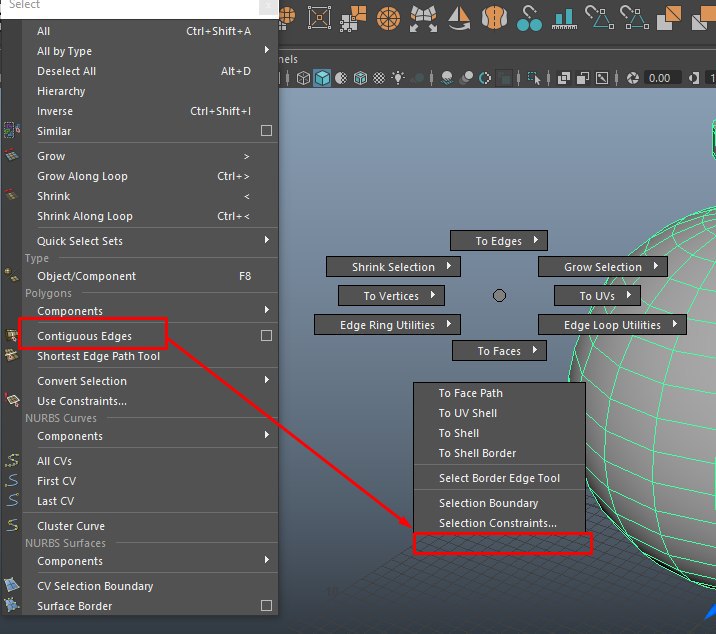Toggle motion blur icon in panel toolbar
Viewport: 716px width, 634px height.
466,78
